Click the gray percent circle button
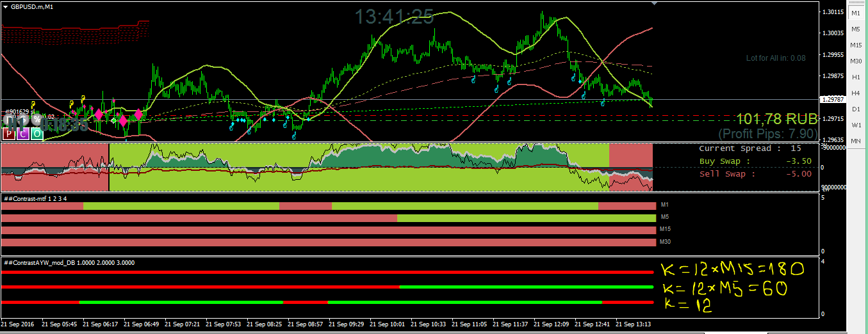The height and width of the screenshot is (334, 868). 37,120
